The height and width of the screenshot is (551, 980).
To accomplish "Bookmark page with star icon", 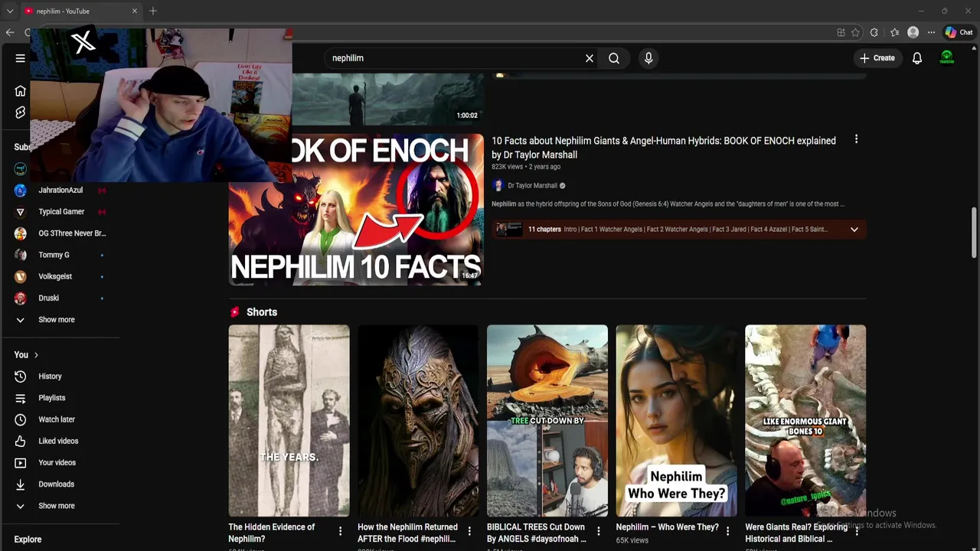I will coord(855,32).
